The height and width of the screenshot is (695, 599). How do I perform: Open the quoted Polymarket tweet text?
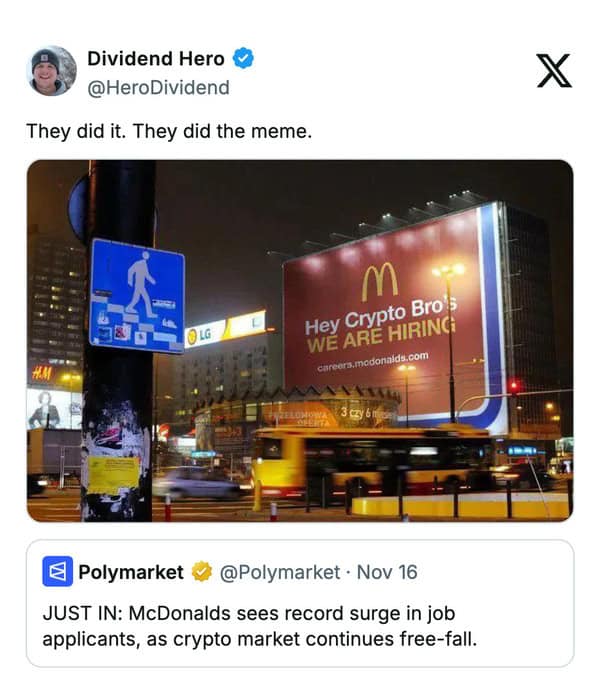click(x=260, y=626)
